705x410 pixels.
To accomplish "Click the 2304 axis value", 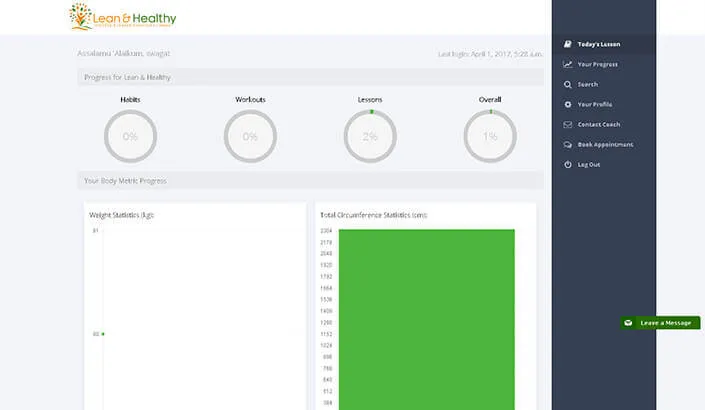I will point(326,231).
